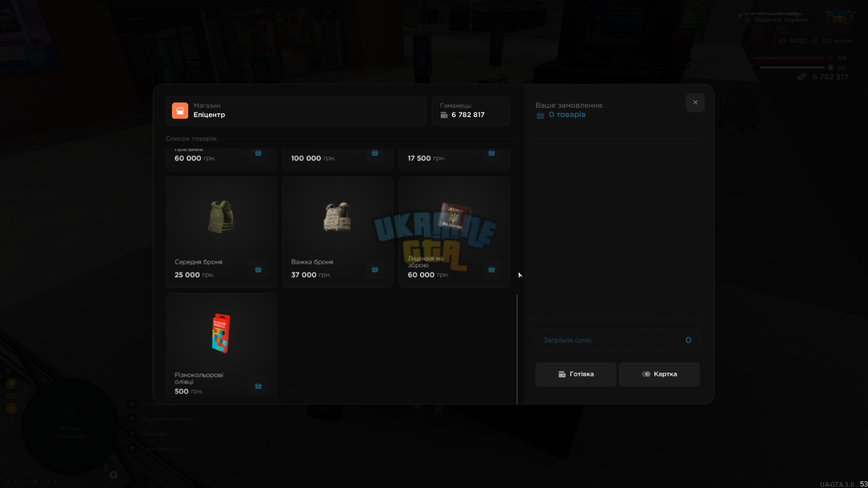
Task: Add Різнокольорові олівці to the basket
Action: pos(258,386)
